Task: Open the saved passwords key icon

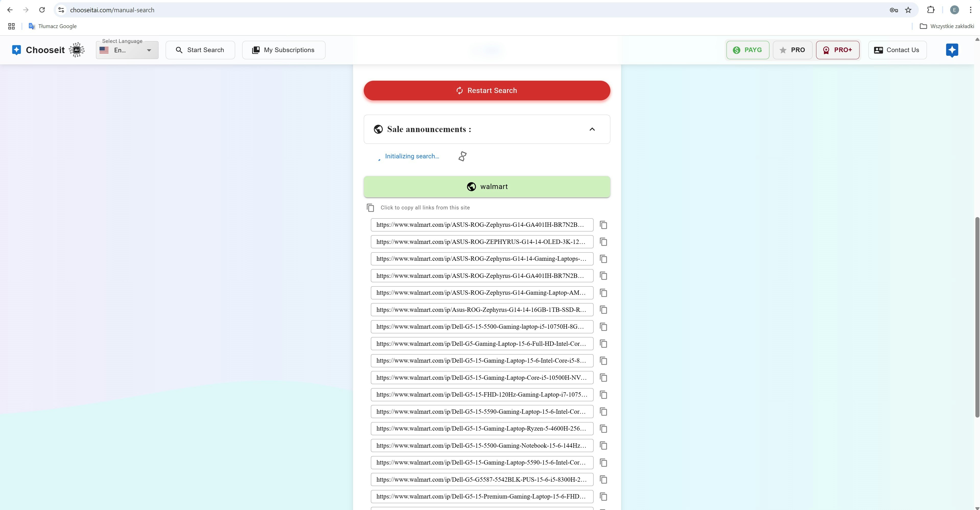Action: [894, 10]
